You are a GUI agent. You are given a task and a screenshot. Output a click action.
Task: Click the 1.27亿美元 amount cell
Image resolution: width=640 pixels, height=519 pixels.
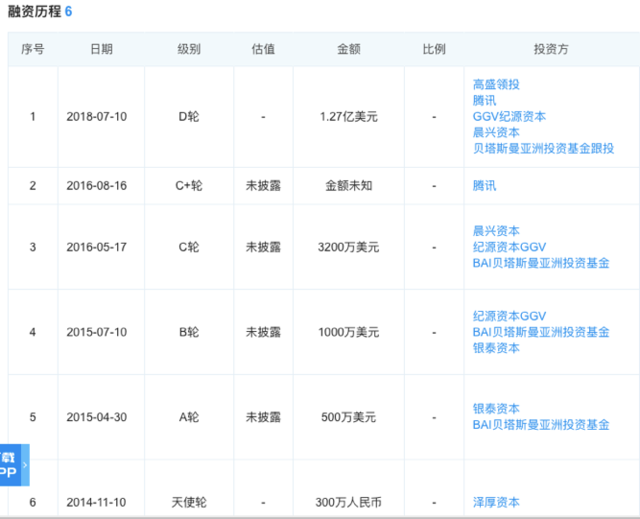point(349,117)
